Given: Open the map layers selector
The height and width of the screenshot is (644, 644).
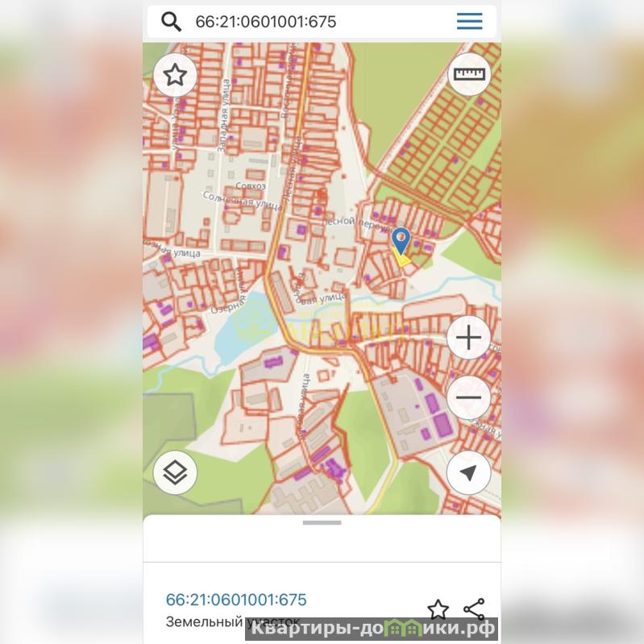Looking at the screenshot, I should [x=176, y=473].
